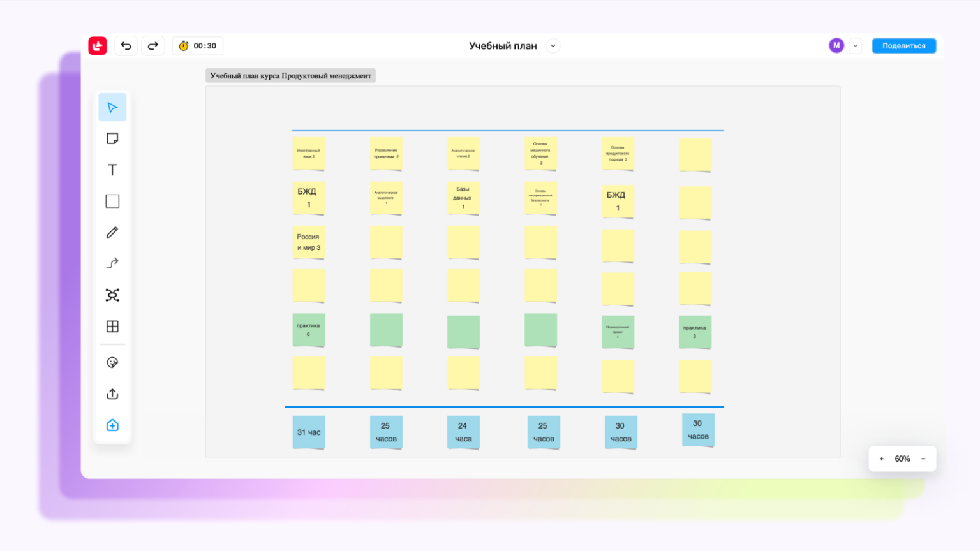This screenshot has height=551, width=980.
Task: Choose the Text tool
Action: click(112, 170)
